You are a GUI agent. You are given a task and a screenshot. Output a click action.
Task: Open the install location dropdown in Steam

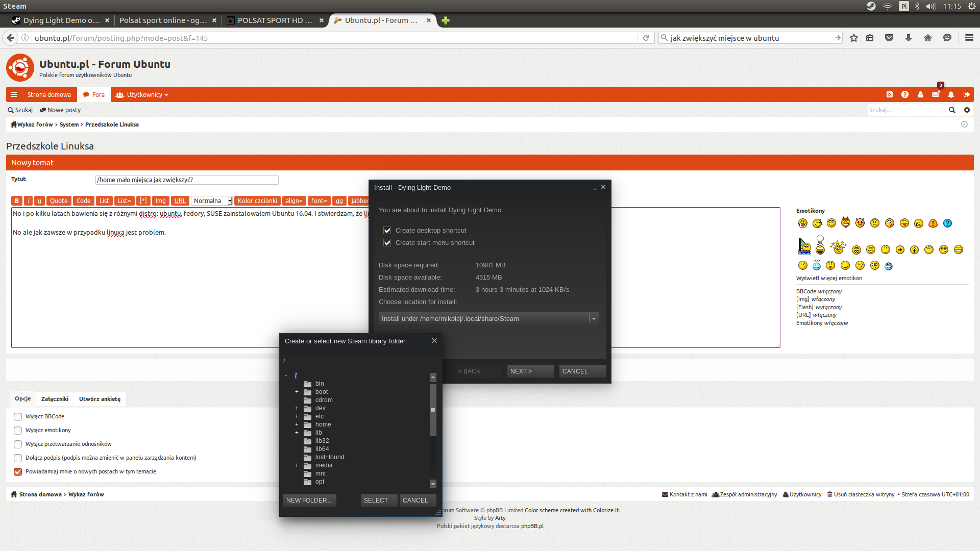(488, 318)
